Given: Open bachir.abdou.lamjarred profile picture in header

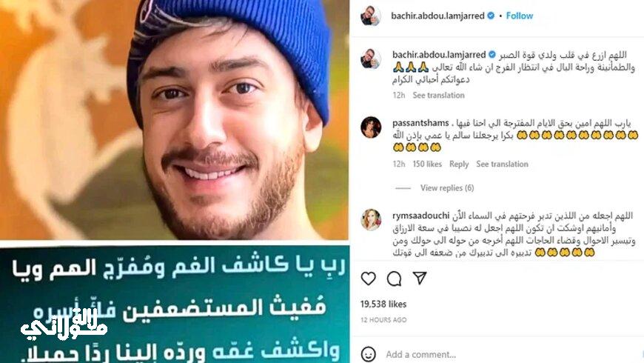Looking at the screenshot, I should [x=370, y=16].
